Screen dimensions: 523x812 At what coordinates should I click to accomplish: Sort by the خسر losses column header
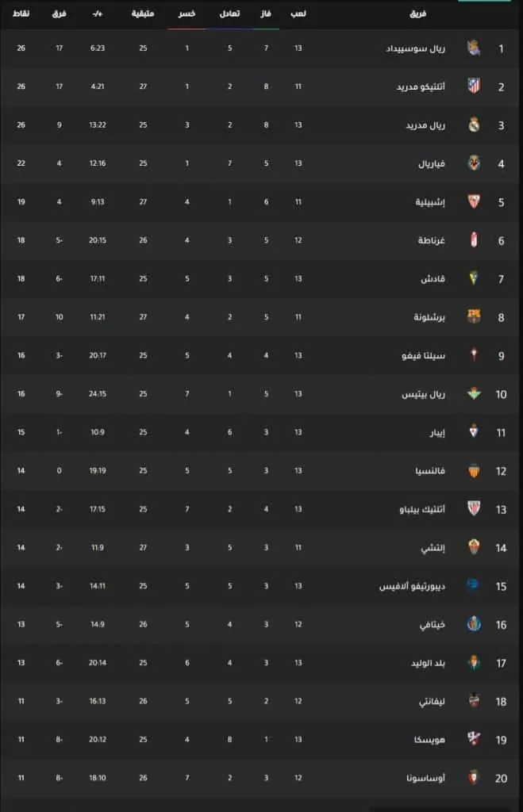[187, 14]
